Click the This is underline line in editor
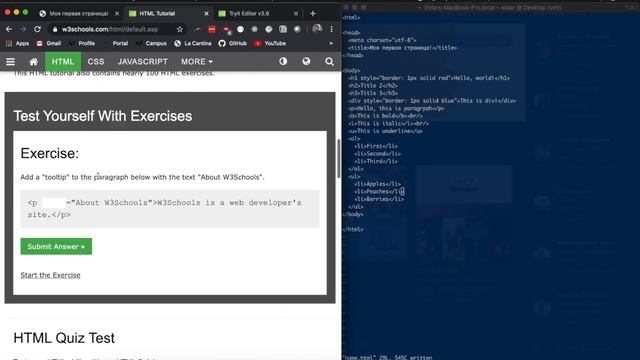 (385, 131)
